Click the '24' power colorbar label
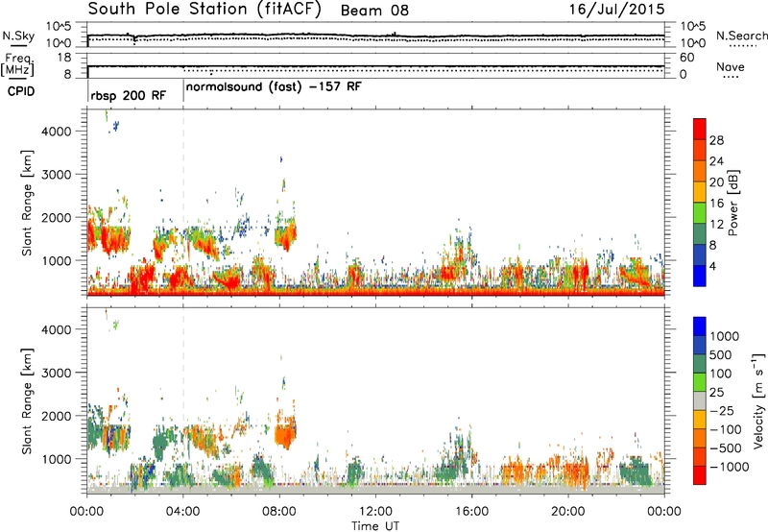Screen dimensions: 768x532 [x=716, y=161]
